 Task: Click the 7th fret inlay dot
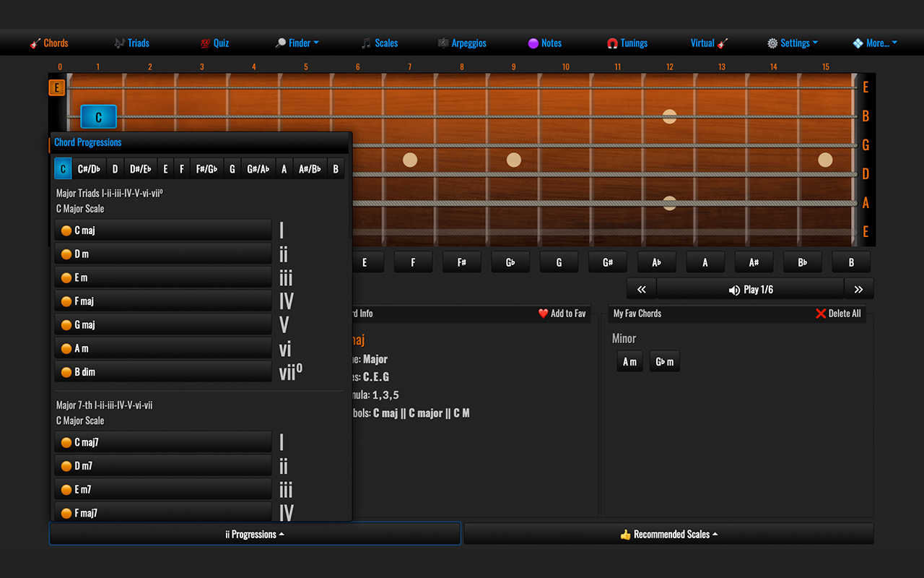coord(410,160)
